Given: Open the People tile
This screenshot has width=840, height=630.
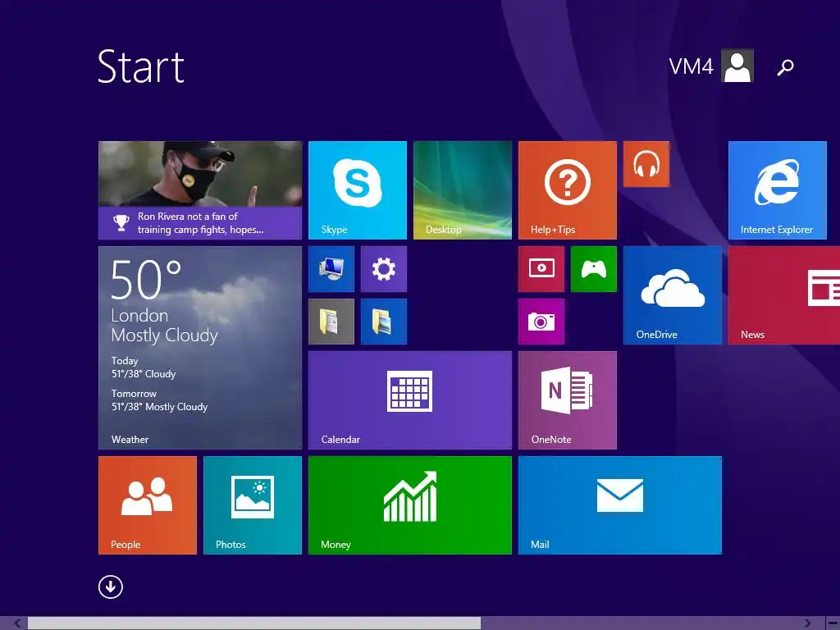Looking at the screenshot, I should click(148, 505).
